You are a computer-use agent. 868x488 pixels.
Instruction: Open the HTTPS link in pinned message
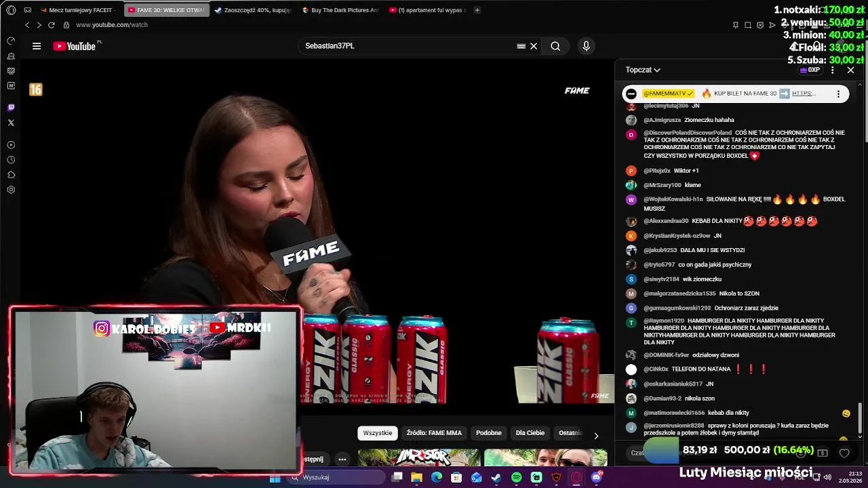804,94
